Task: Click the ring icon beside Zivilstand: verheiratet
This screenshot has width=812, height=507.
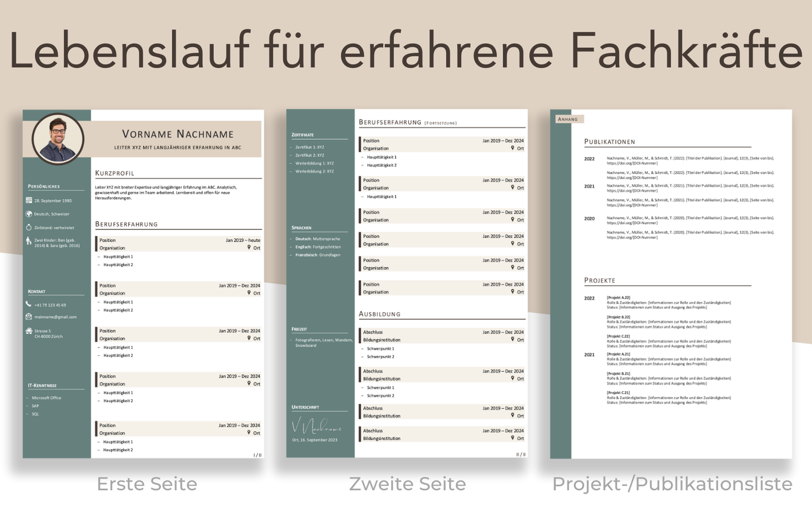Action: [x=29, y=227]
